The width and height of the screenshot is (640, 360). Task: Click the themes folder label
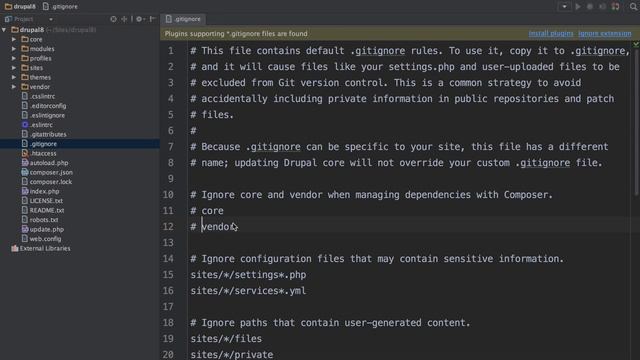[x=40, y=77]
